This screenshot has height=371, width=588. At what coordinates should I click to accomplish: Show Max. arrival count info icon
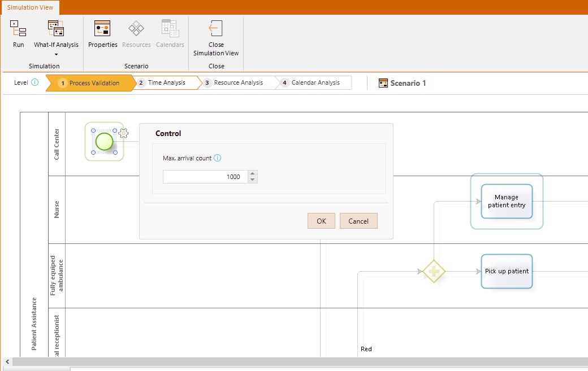tap(218, 158)
